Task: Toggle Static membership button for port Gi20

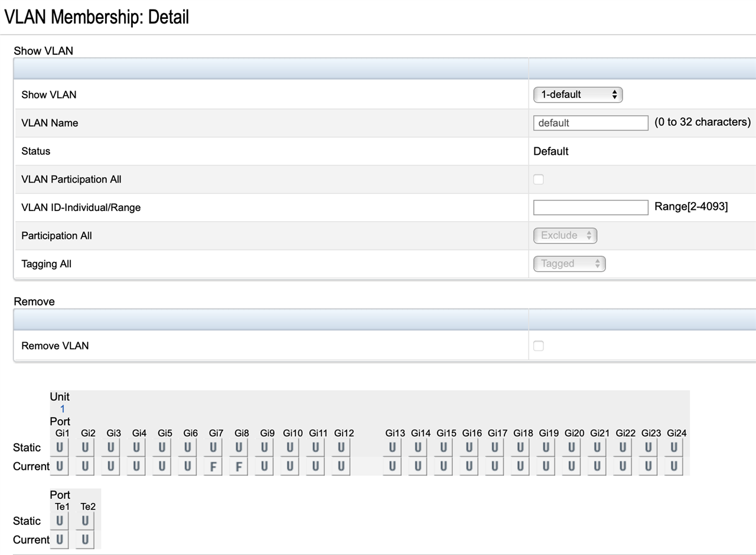Action: click(571, 447)
